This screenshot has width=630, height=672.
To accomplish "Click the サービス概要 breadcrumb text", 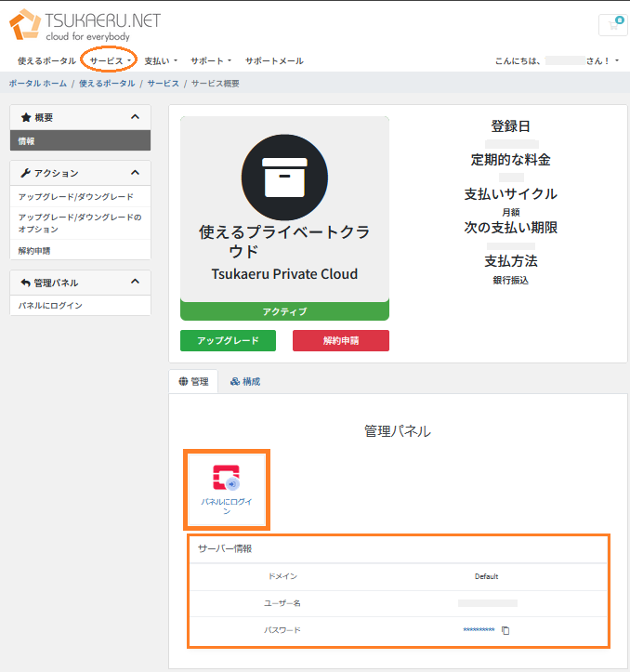I will point(216,84).
